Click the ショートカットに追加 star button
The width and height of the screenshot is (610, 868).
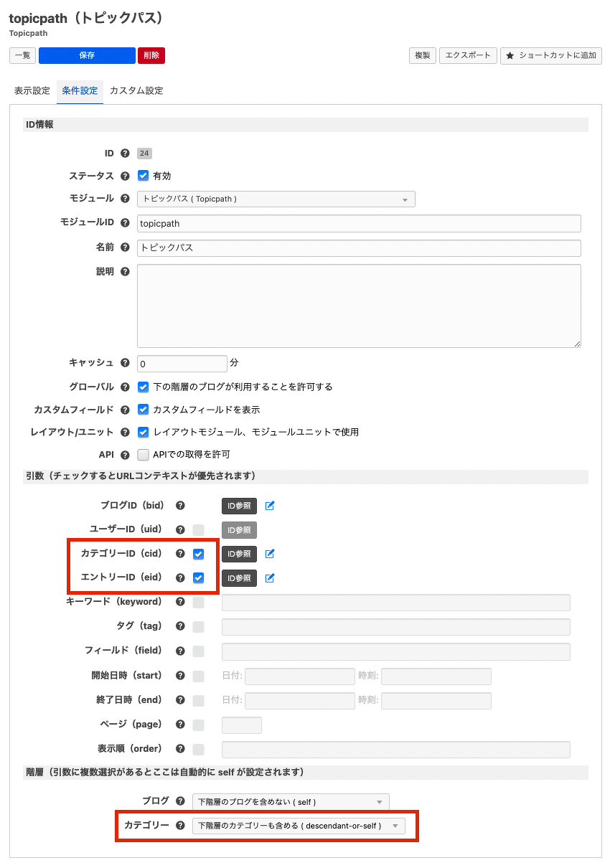pos(550,56)
